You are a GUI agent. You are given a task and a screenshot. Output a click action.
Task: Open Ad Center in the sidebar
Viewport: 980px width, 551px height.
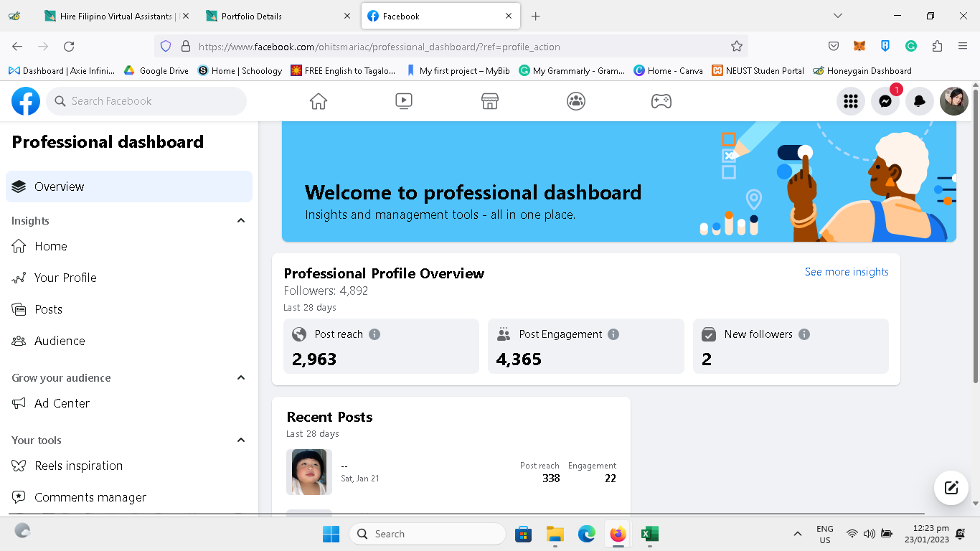pyautogui.click(x=129, y=403)
